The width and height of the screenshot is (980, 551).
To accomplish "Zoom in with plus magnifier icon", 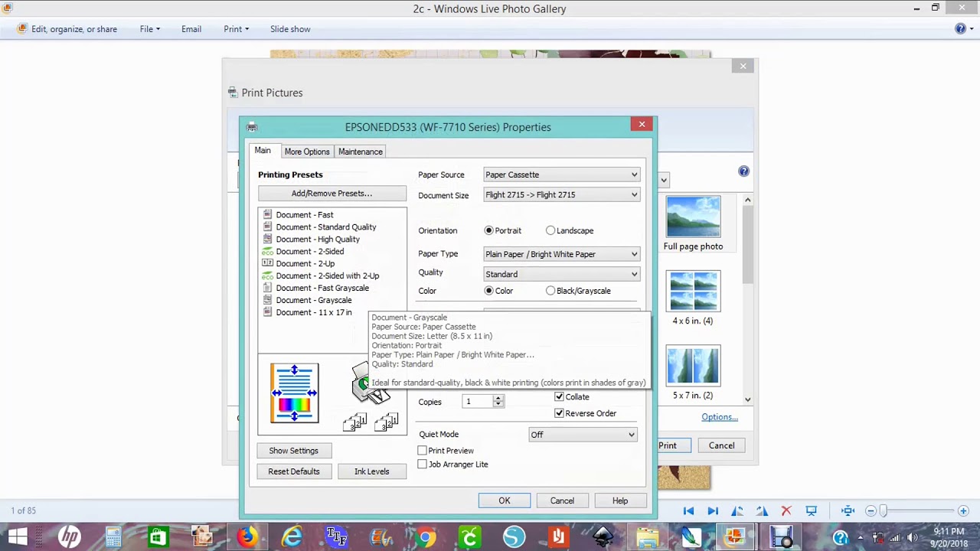I will tap(963, 510).
